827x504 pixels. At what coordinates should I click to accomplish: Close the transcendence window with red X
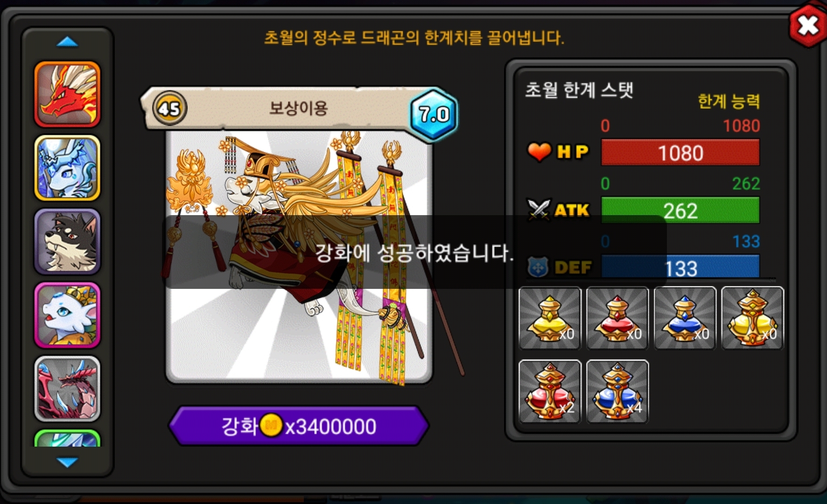[807, 25]
